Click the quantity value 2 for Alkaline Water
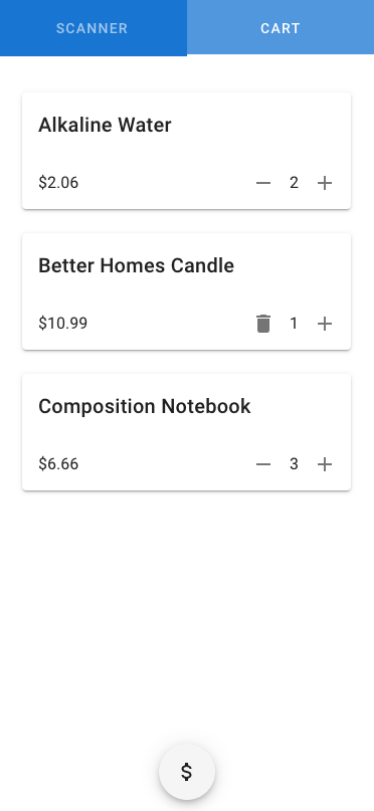374x811 pixels. (294, 183)
